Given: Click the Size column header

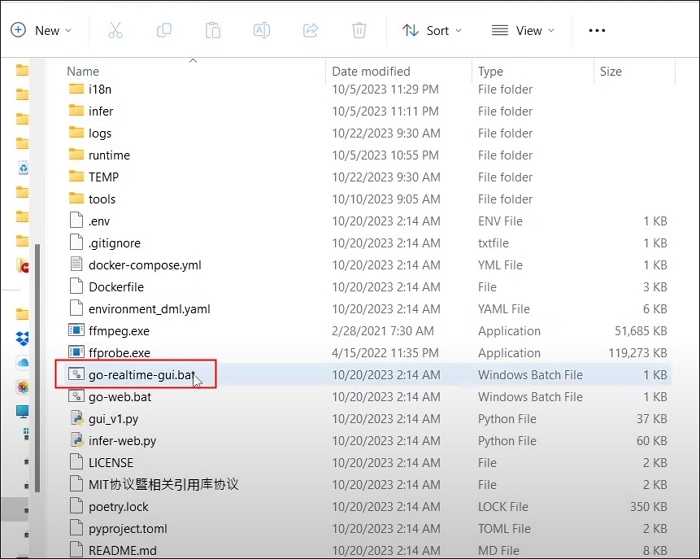Looking at the screenshot, I should 610,71.
